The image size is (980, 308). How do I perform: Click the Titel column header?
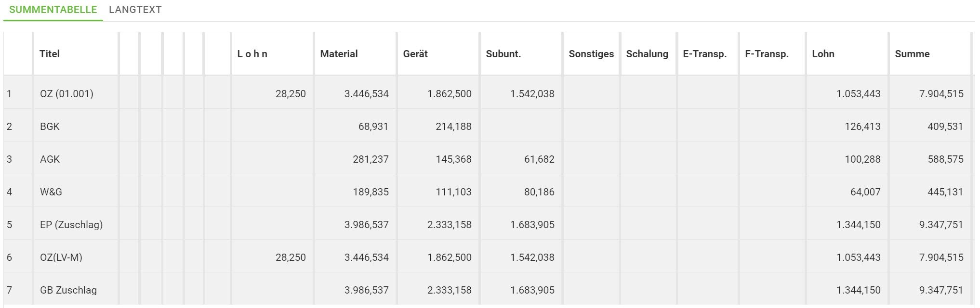50,54
